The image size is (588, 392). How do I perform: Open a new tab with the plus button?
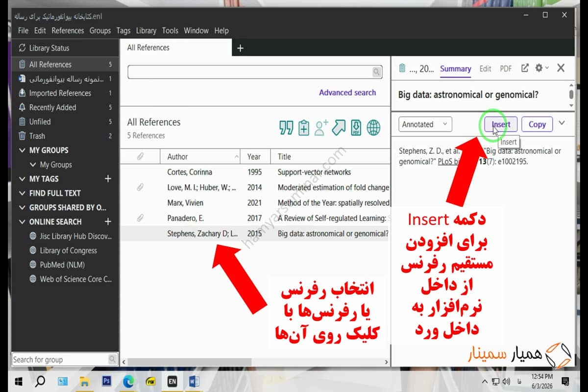tap(240, 48)
